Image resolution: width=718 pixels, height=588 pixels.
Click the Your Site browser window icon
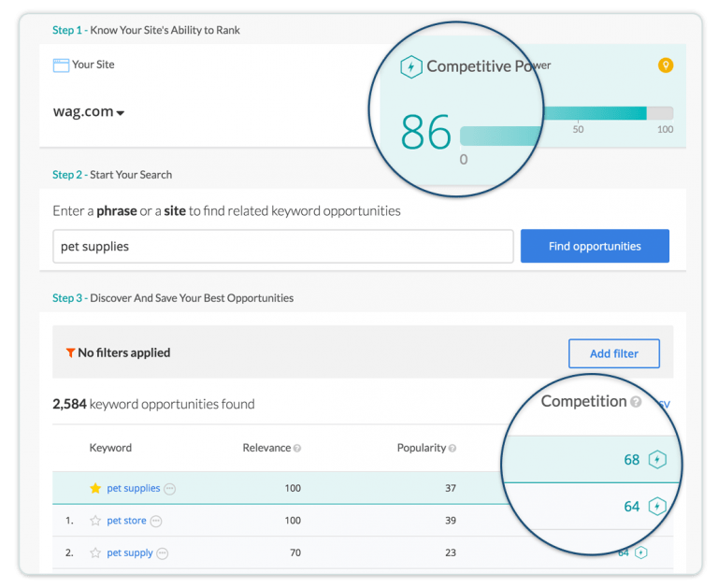coord(61,65)
